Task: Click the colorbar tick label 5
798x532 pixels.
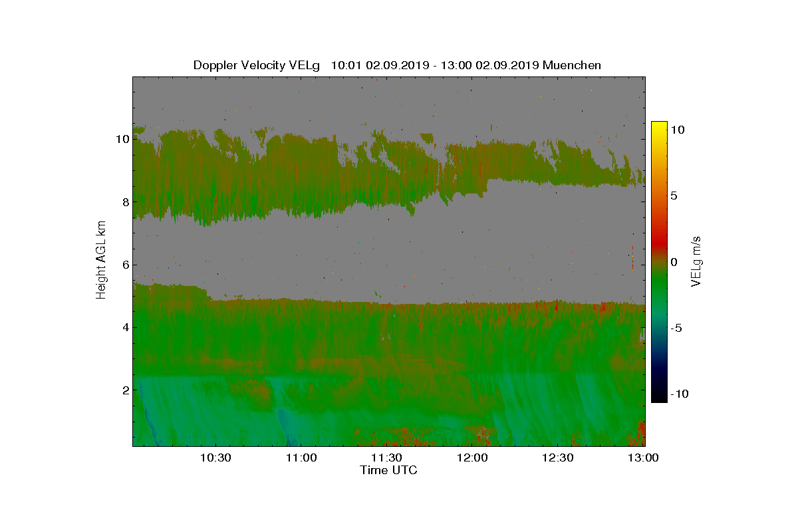Action: click(674, 196)
